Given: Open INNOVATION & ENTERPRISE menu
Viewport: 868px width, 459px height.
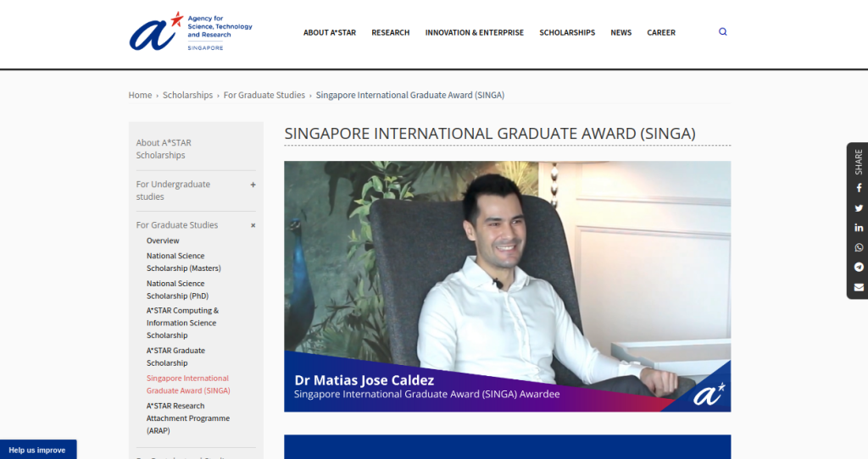Looking at the screenshot, I should (x=475, y=33).
